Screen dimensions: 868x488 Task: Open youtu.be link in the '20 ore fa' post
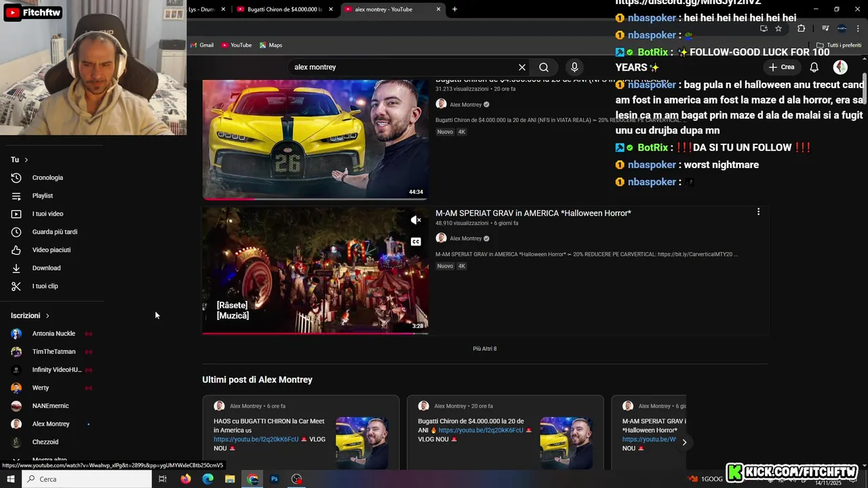pyautogui.click(x=480, y=430)
